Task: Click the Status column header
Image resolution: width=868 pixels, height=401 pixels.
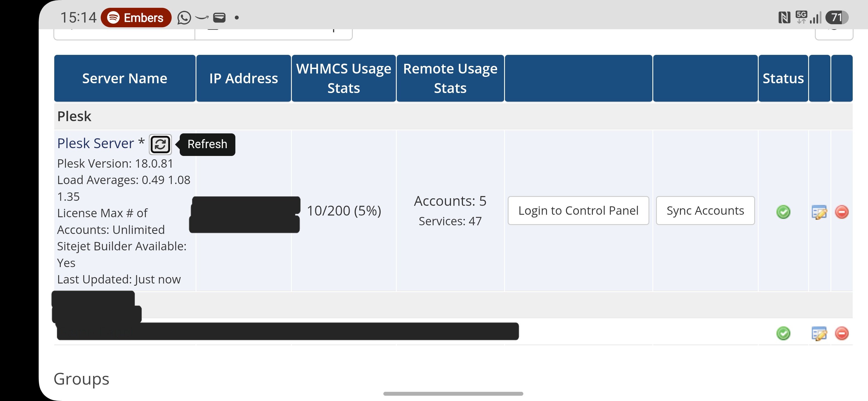Action: [x=783, y=78]
